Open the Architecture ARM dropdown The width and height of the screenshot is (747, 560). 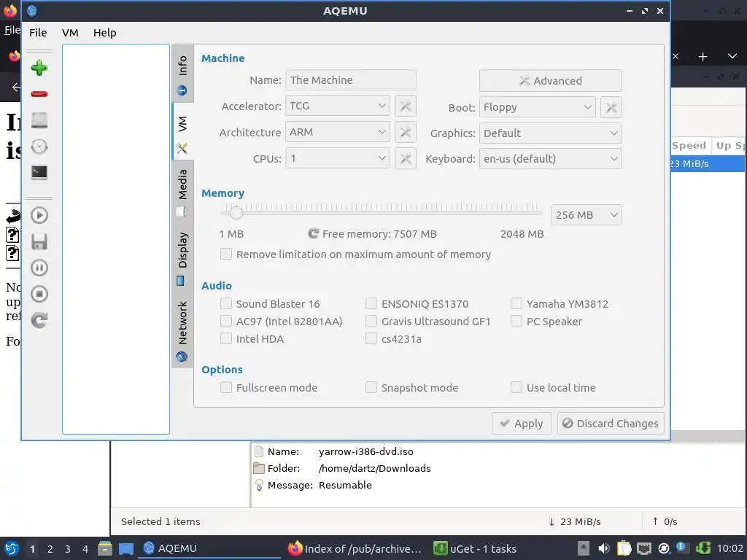(x=337, y=132)
